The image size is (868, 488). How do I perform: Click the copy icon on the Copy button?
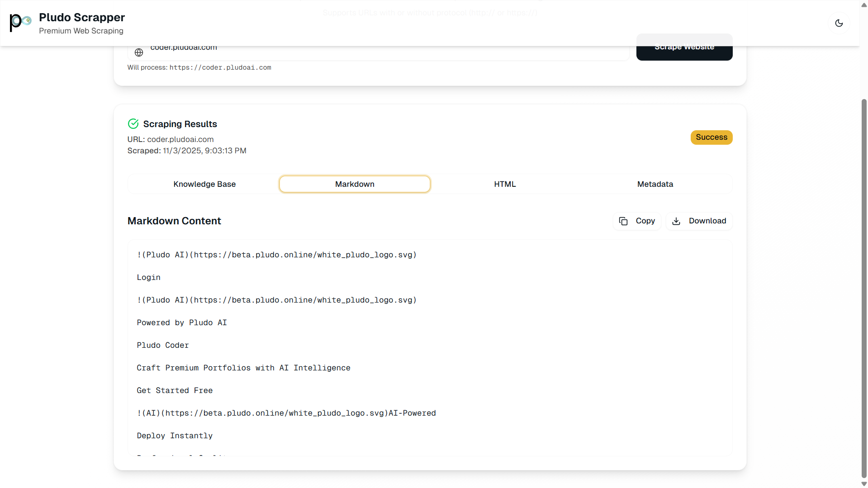coord(623,221)
